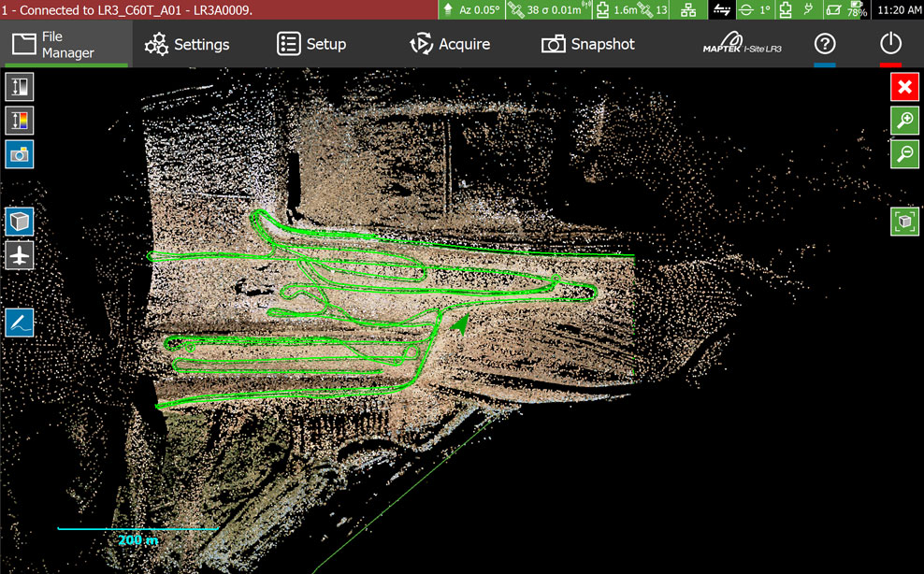Click the battery 78% indicator
Viewport: 924px width, 574px height.
click(858, 9)
